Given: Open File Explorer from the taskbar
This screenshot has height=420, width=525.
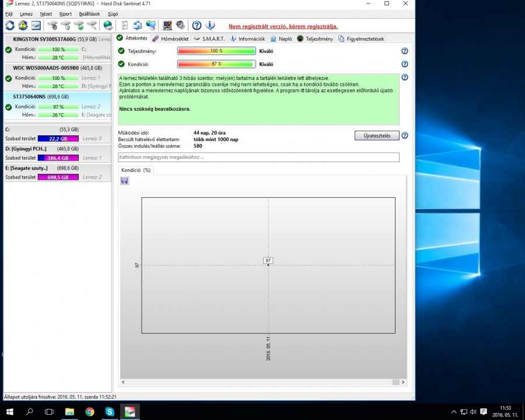Looking at the screenshot, I should (69, 412).
